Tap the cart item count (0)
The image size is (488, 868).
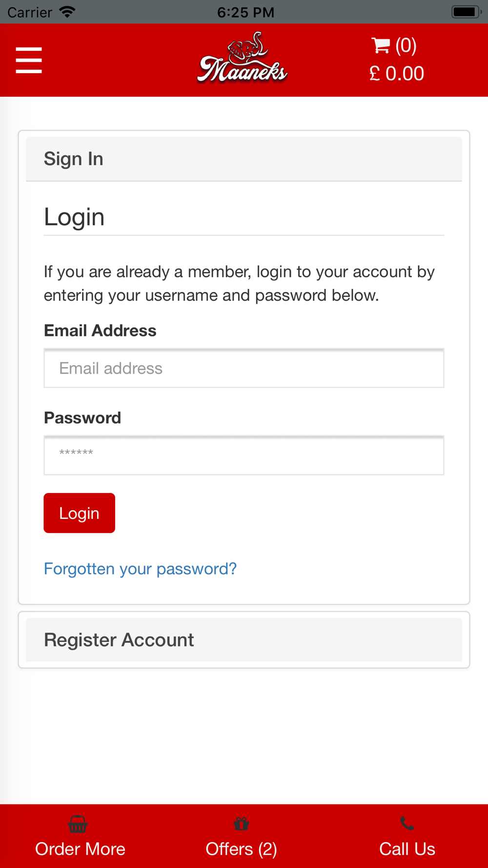[406, 45]
